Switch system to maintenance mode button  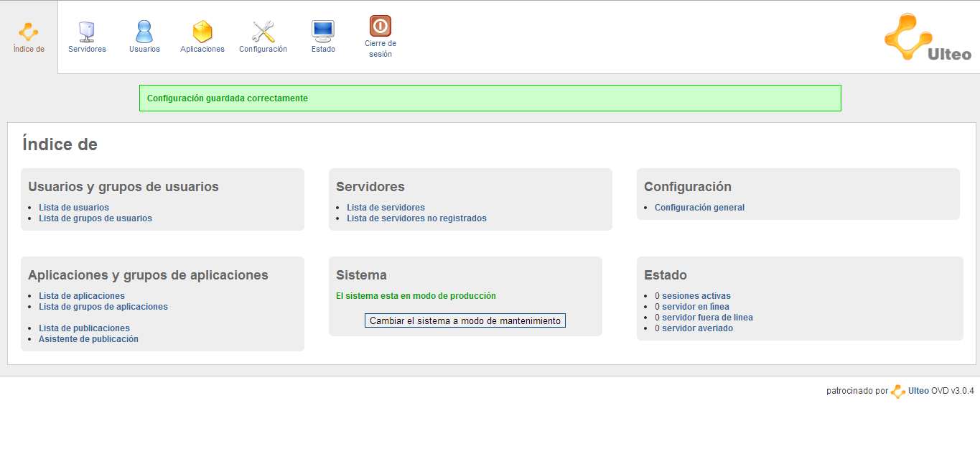pos(465,320)
